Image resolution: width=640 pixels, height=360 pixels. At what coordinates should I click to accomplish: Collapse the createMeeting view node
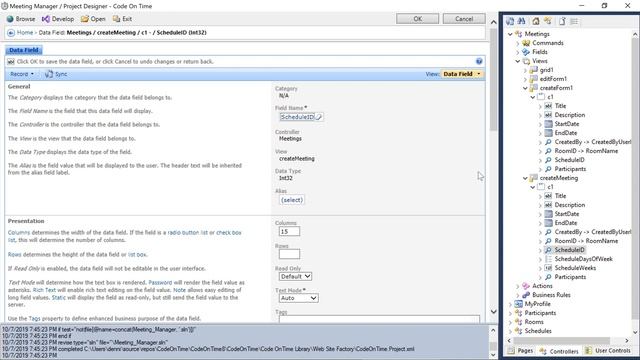tap(525, 178)
